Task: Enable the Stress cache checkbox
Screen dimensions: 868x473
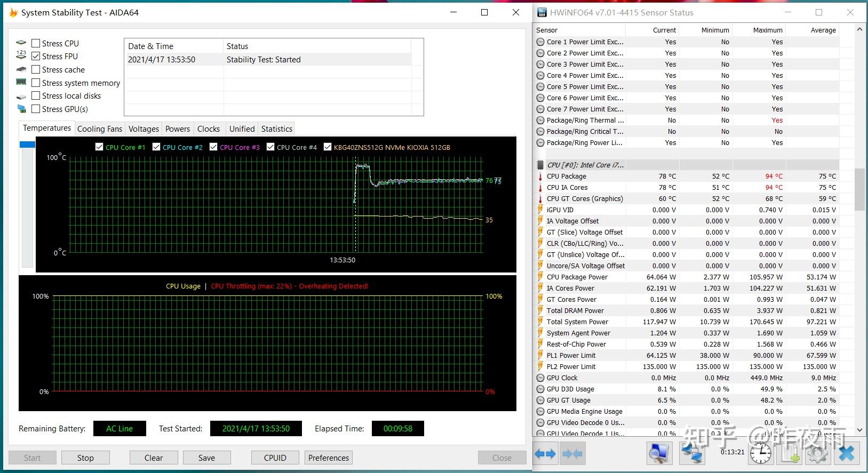Action: coord(36,69)
